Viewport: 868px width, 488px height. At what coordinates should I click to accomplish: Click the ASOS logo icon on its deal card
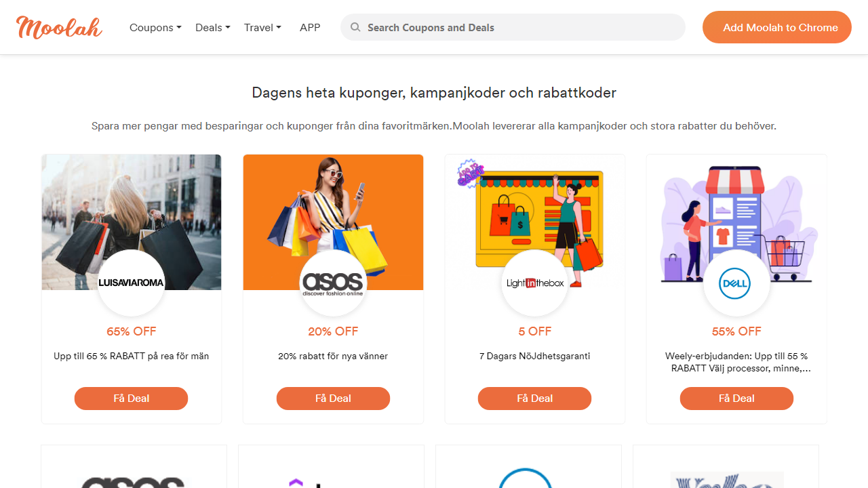click(x=333, y=283)
